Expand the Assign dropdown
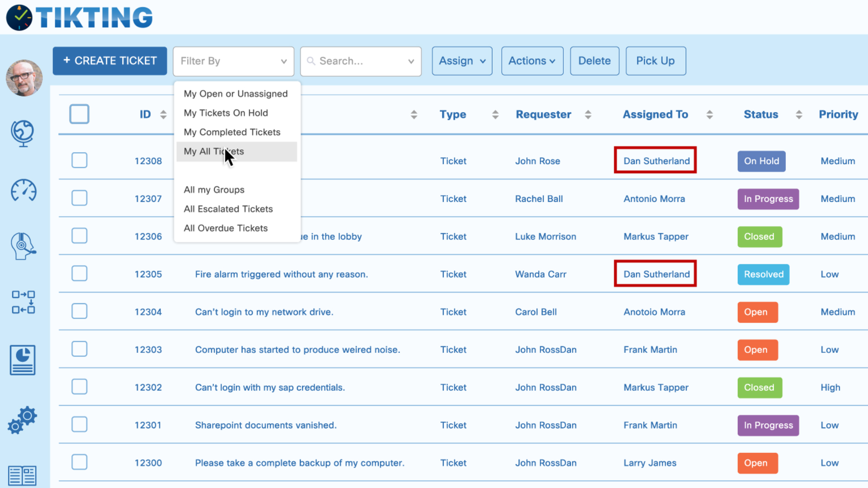The width and height of the screenshot is (868, 488). pyautogui.click(x=462, y=61)
